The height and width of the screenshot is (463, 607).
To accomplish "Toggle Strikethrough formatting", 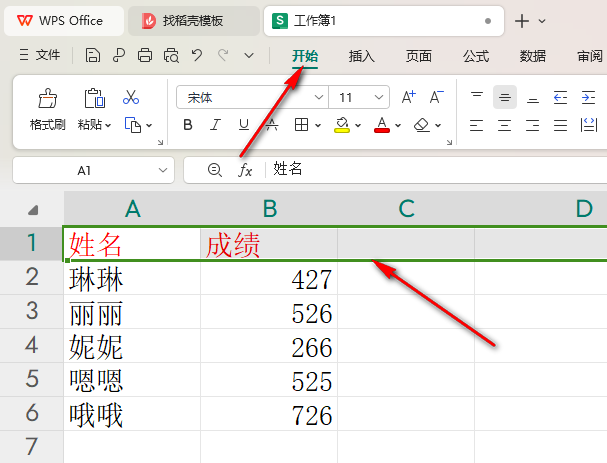I will point(272,125).
